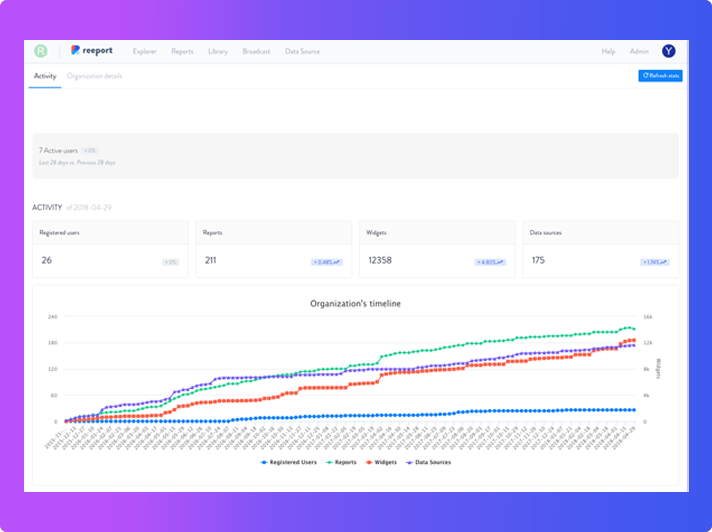The width and height of the screenshot is (712, 532).
Task: Open the Help menu
Action: (608, 51)
